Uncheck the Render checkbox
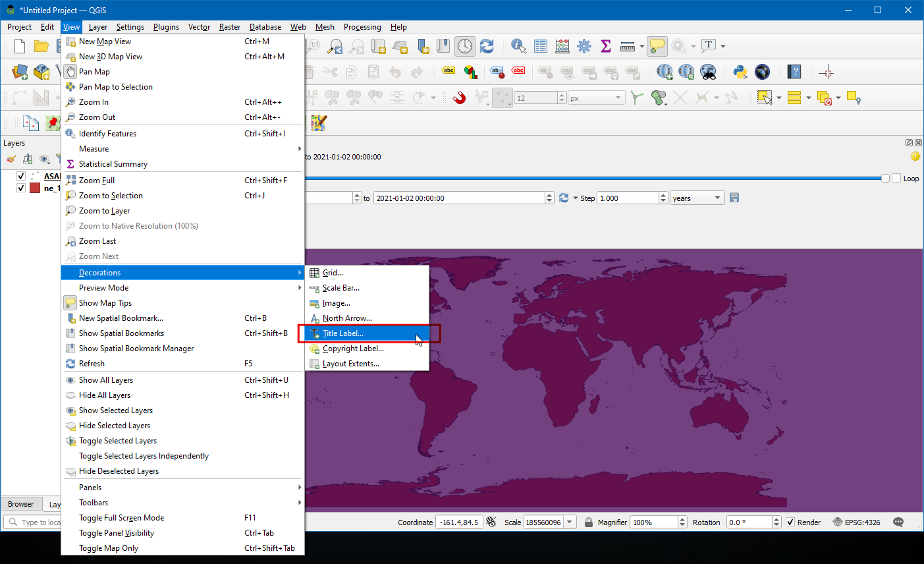Screen dimensions: 924x564 790,522
